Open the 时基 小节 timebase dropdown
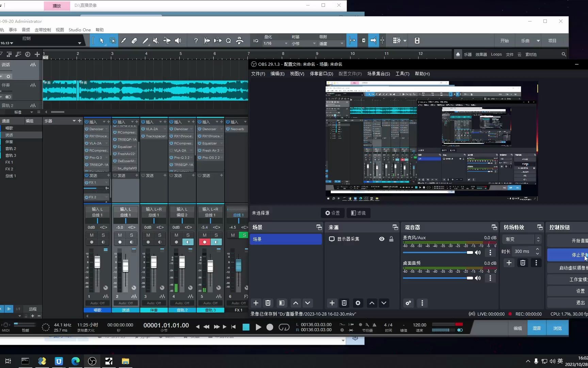This screenshot has width=588, height=368. click(304, 43)
